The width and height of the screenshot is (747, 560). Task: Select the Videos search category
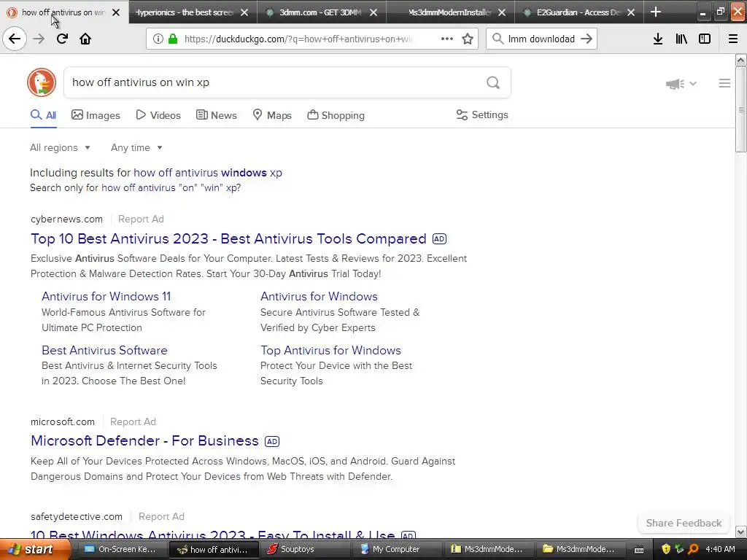pyautogui.click(x=158, y=115)
